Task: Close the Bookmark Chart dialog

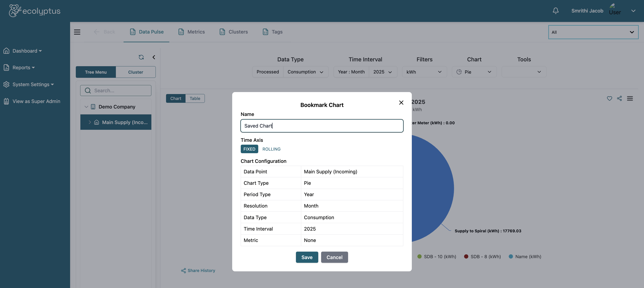Action: pyautogui.click(x=401, y=103)
